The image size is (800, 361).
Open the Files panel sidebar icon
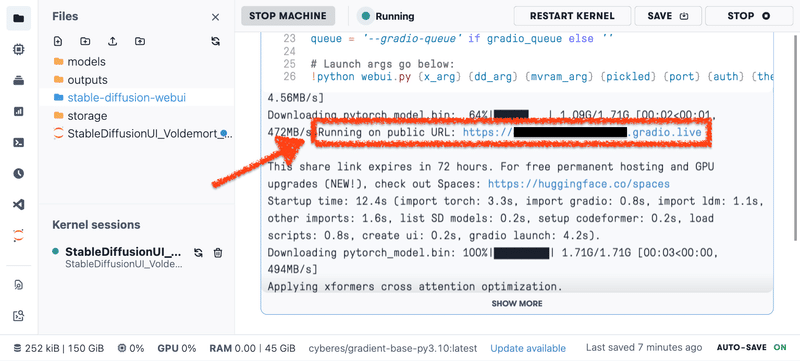pyautogui.click(x=18, y=18)
